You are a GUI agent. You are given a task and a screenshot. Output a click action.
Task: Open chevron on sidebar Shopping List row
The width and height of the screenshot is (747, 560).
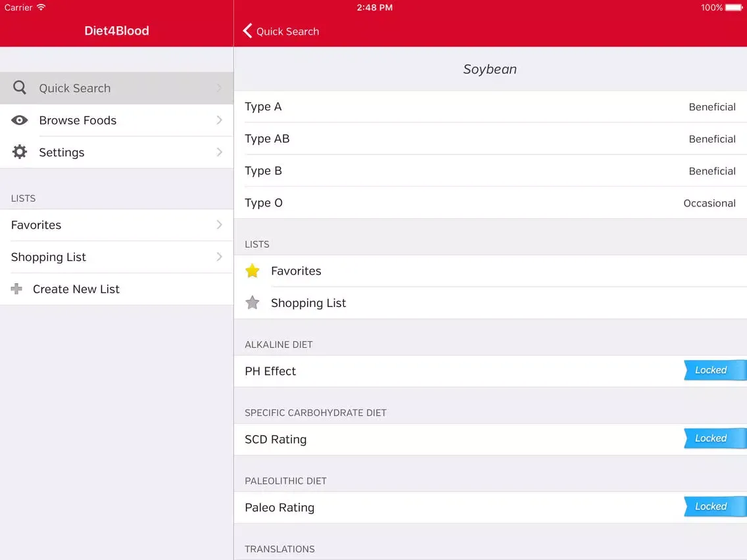[219, 256]
